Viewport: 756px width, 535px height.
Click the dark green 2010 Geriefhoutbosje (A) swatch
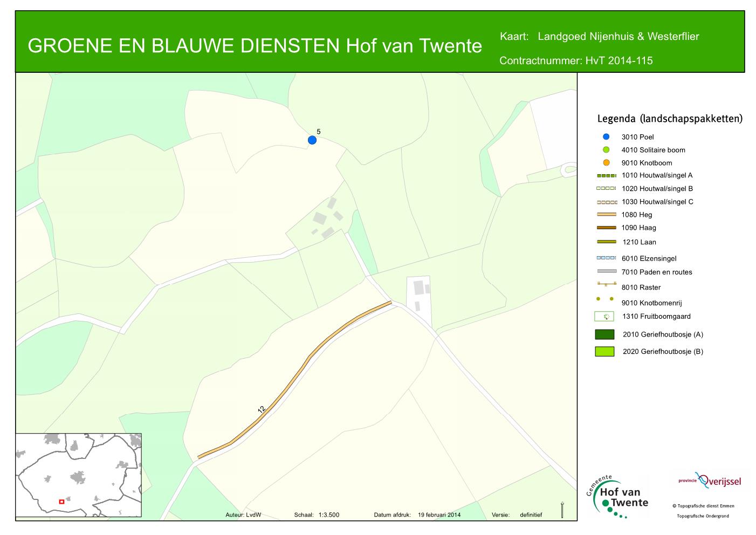coord(604,334)
